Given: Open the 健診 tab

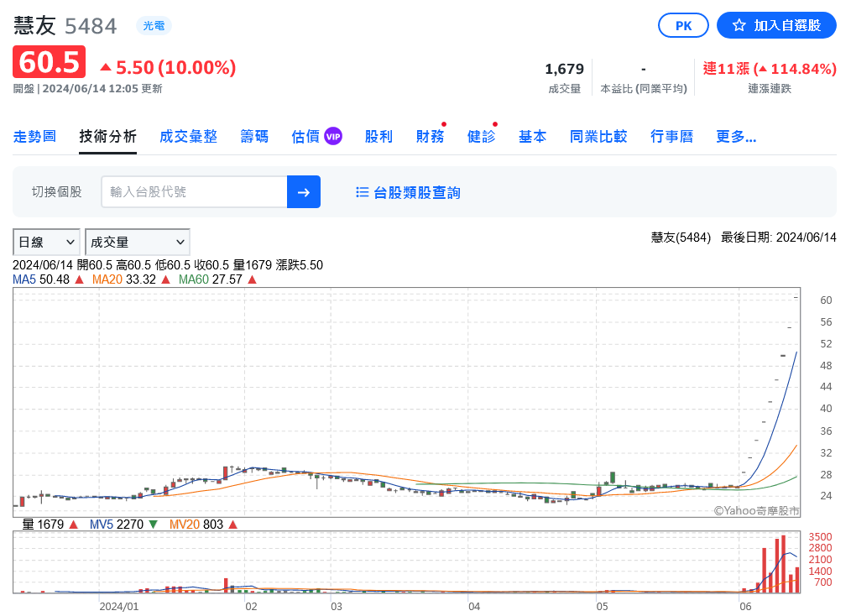Looking at the screenshot, I should coord(481,136).
